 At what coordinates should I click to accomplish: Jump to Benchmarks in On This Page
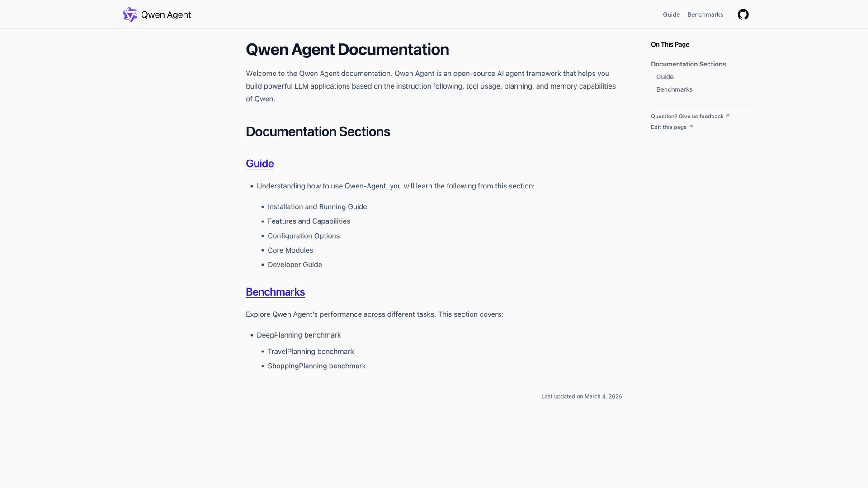pyautogui.click(x=674, y=89)
